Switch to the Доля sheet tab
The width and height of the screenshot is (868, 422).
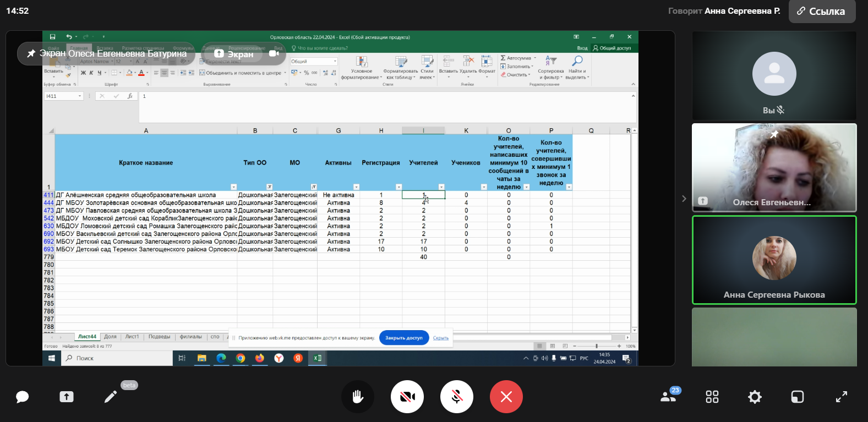110,337
